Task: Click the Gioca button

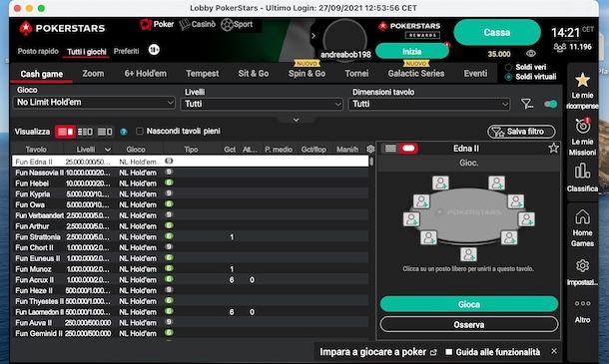Action: point(469,304)
